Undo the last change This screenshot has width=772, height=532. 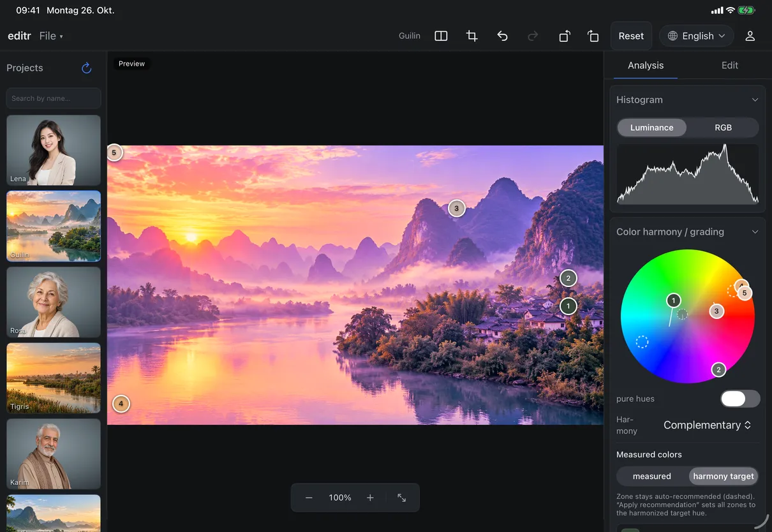pyautogui.click(x=503, y=36)
